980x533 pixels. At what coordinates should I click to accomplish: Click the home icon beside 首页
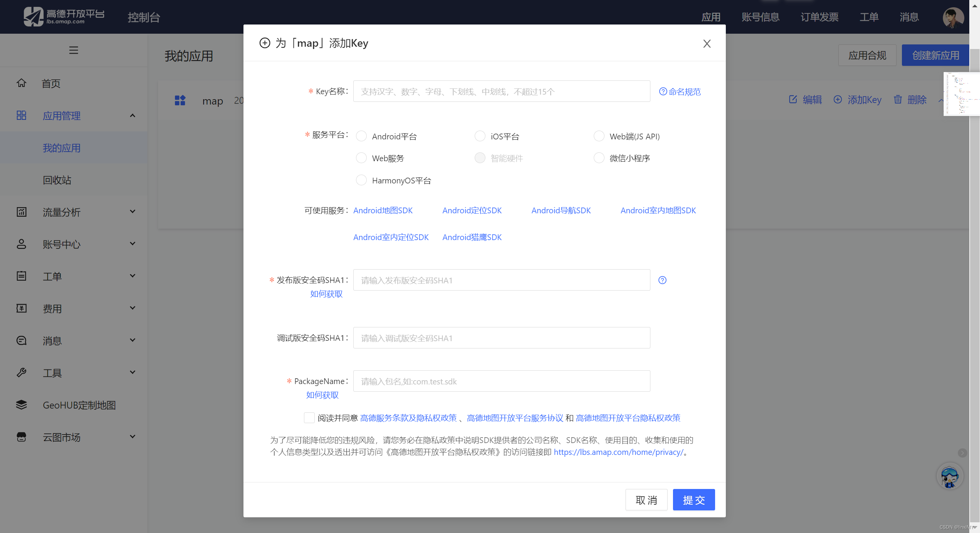pyautogui.click(x=21, y=83)
